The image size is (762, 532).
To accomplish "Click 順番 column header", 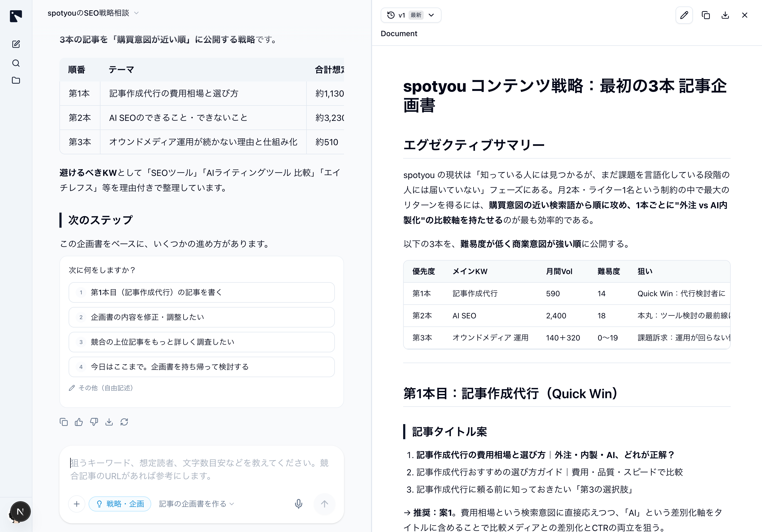I will click(77, 70).
